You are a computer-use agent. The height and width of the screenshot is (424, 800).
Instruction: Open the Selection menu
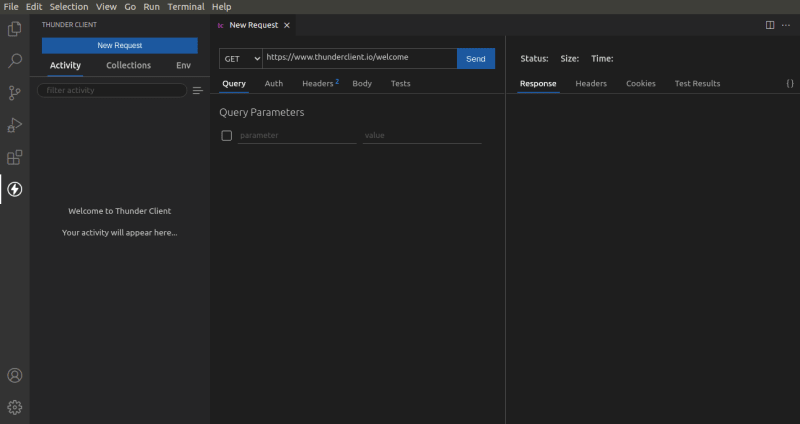[69, 7]
